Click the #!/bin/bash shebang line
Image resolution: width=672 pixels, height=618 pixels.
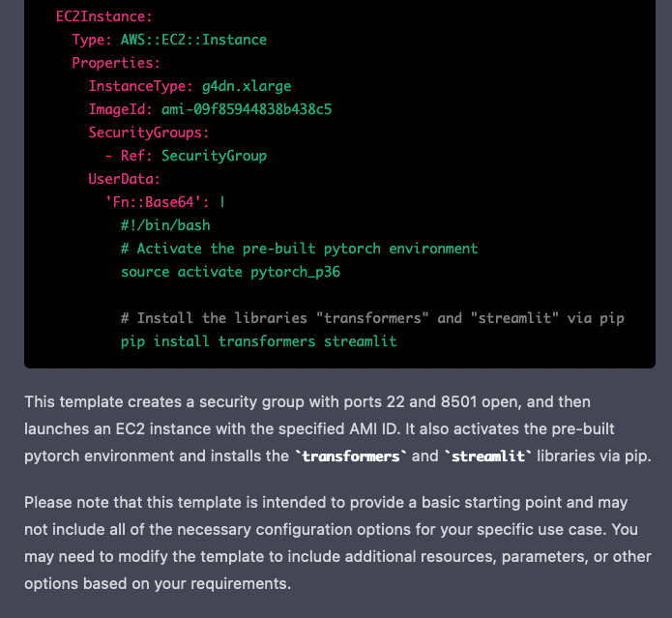click(165, 225)
